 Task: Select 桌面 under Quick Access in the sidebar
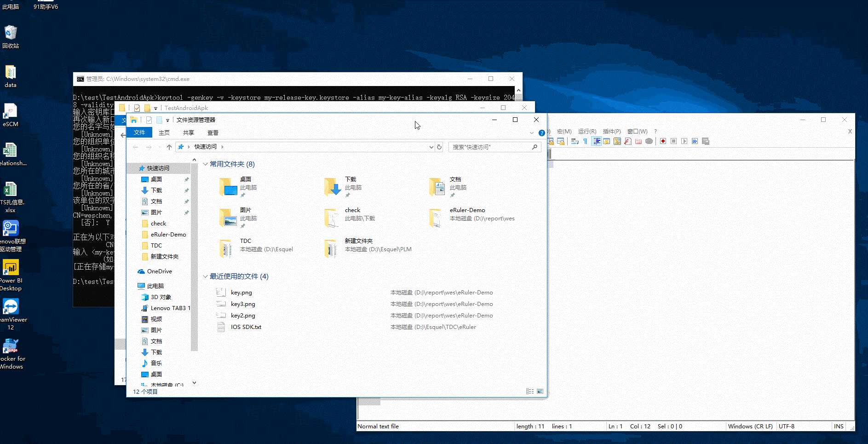tap(156, 179)
